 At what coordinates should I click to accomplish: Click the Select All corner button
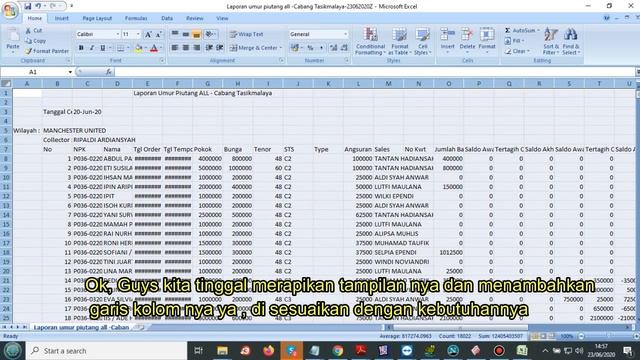tap(6, 84)
